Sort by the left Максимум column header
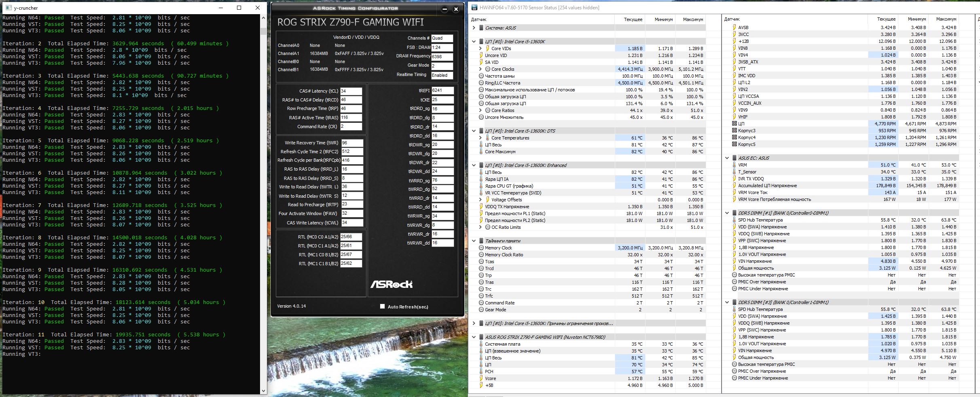This screenshot has height=397, width=980. 690,19
